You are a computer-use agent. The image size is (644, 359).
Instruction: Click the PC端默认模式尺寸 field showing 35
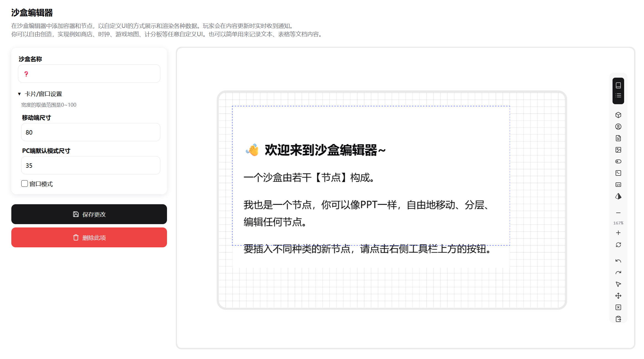(x=91, y=165)
